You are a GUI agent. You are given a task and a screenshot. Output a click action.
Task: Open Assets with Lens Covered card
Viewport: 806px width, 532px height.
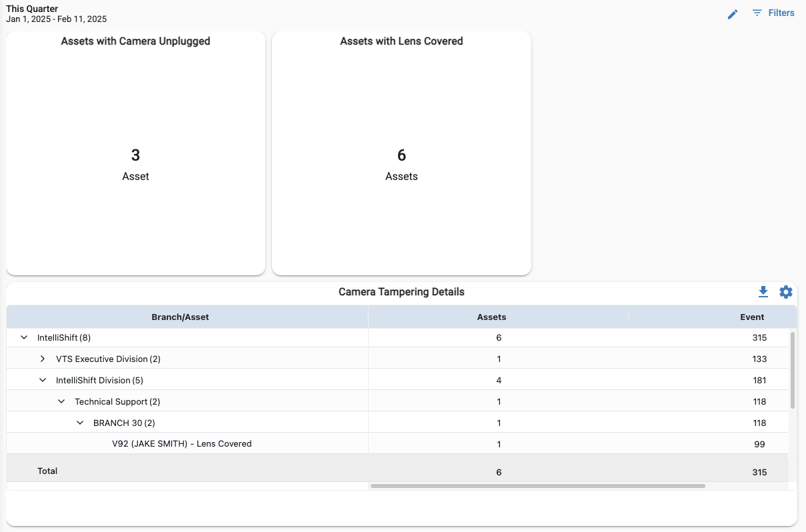tap(401, 153)
